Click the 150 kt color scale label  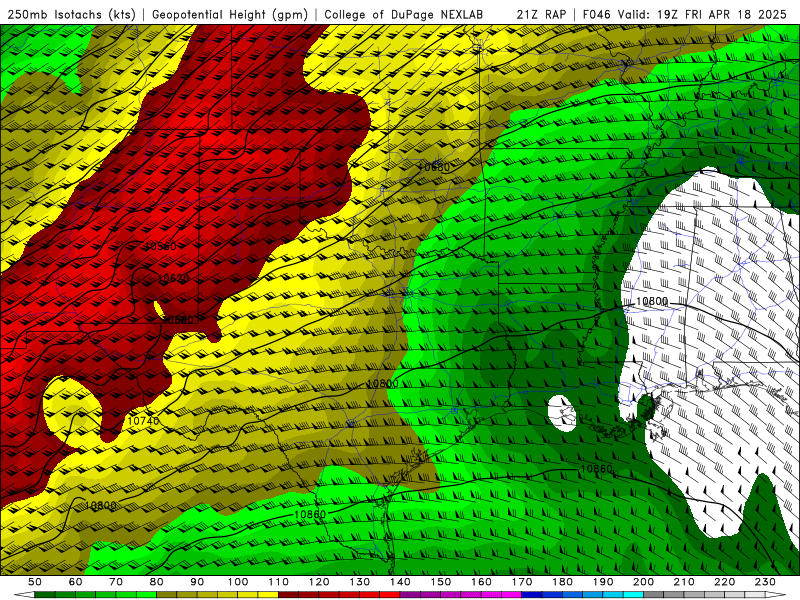point(441,582)
